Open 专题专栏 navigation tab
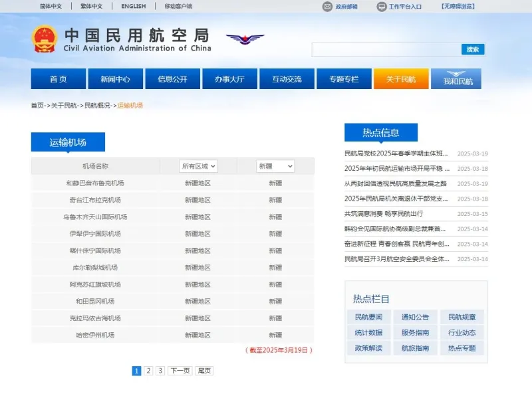The height and width of the screenshot is (394, 532). (344, 79)
